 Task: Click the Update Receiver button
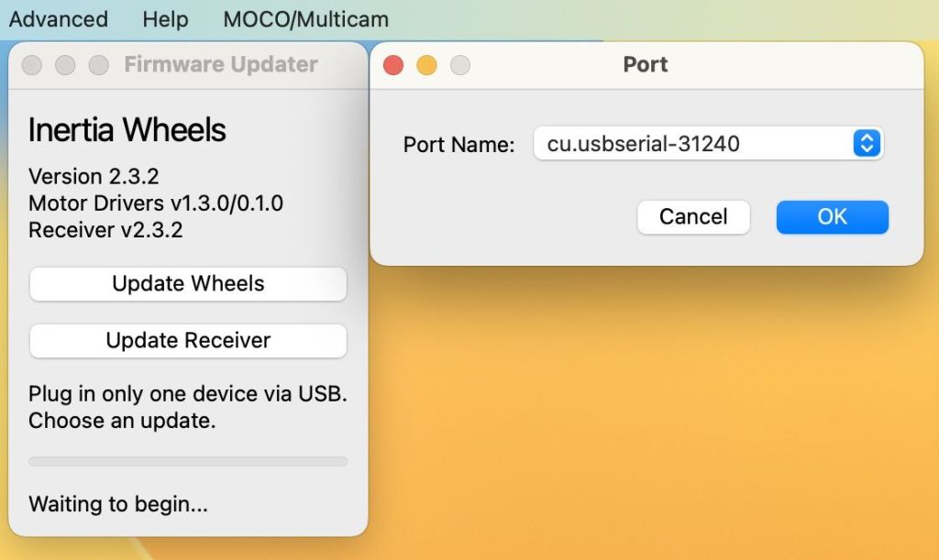pyautogui.click(x=188, y=340)
